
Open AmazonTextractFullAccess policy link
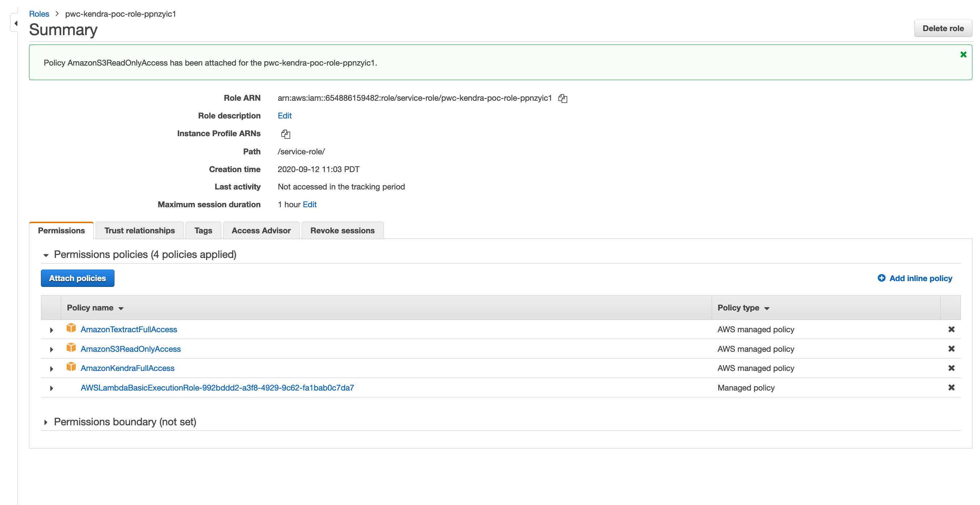pos(129,330)
